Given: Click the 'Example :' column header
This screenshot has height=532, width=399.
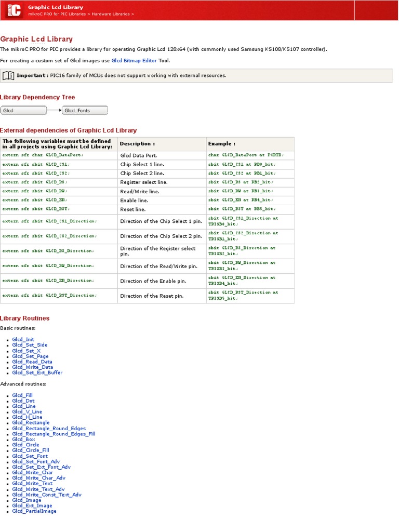Looking at the screenshot, I should click(250, 144).
